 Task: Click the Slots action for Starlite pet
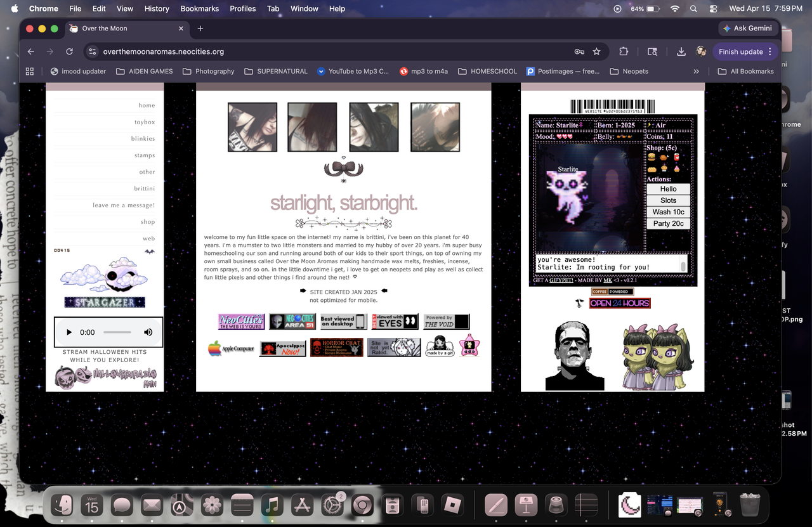coord(669,200)
